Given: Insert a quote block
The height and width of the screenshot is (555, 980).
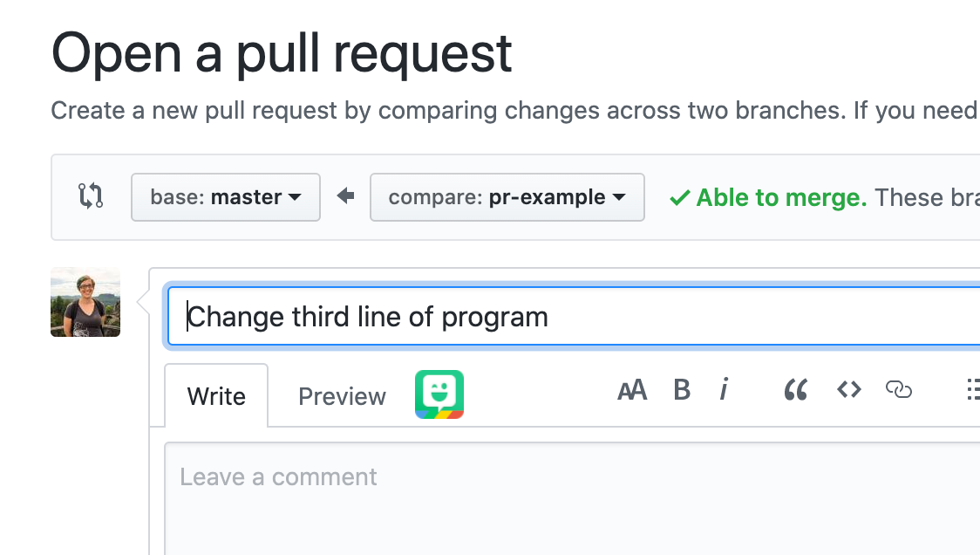Looking at the screenshot, I should [795, 390].
